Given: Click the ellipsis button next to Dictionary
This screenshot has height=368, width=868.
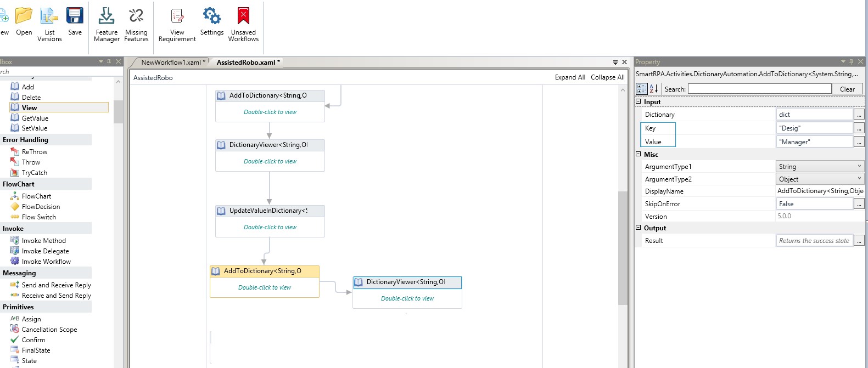Looking at the screenshot, I should pos(859,115).
